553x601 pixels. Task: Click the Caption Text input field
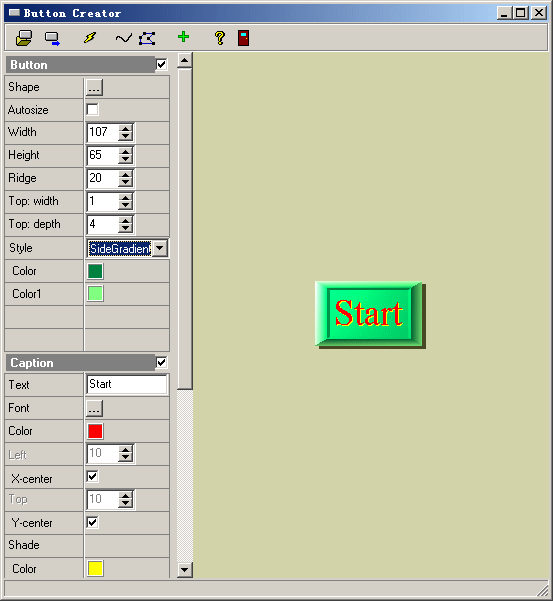(127, 384)
